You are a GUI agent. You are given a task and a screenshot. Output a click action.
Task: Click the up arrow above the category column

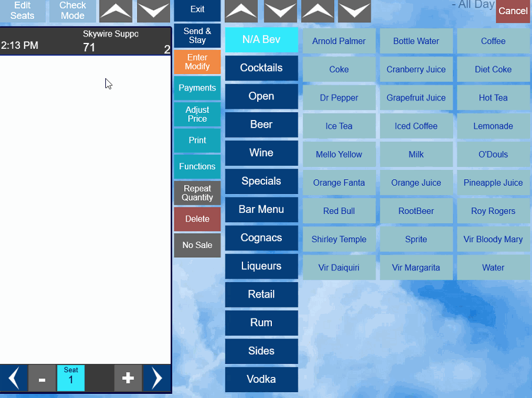(x=241, y=11)
